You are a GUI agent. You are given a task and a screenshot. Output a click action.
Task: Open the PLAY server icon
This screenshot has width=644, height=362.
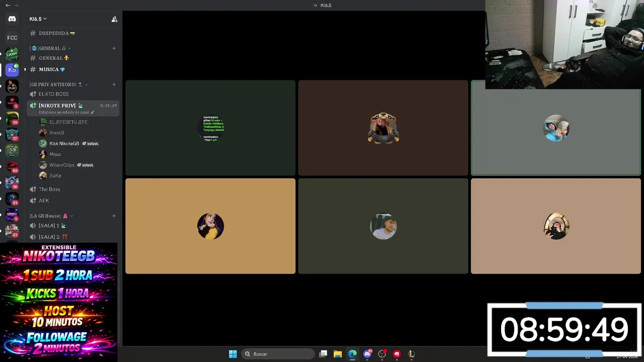tap(12, 86)
